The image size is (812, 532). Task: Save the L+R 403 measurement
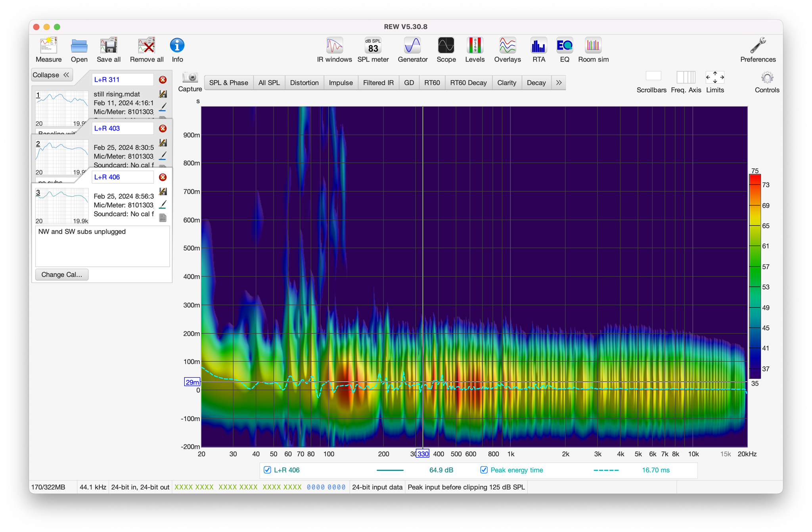click(163, 143)
